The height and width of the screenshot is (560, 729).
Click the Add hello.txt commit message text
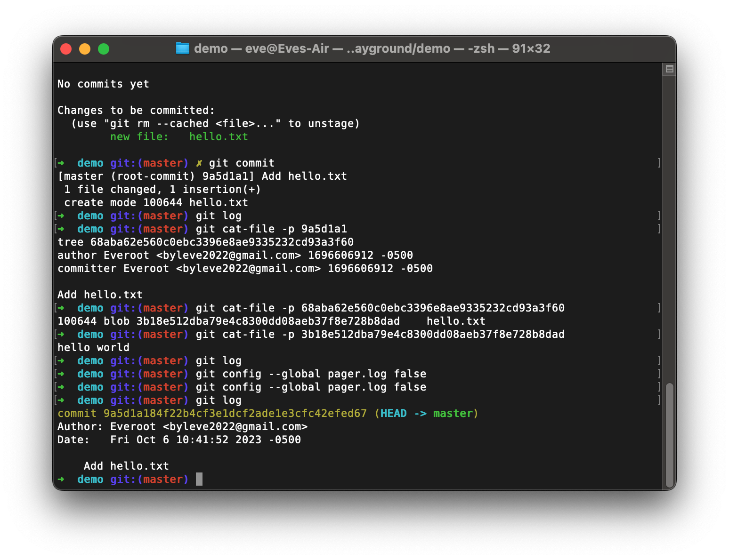(127, 466)
